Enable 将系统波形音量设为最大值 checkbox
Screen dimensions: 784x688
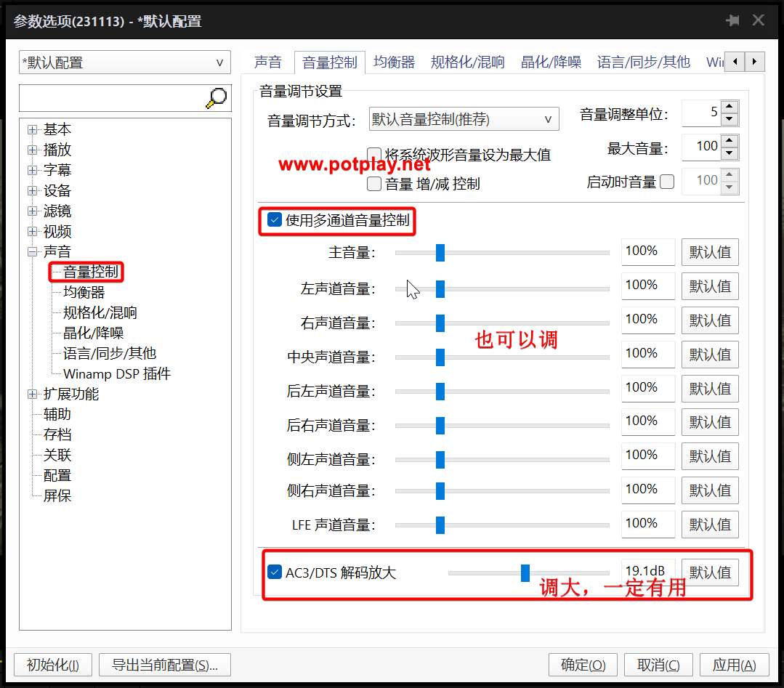pos(374,154)
